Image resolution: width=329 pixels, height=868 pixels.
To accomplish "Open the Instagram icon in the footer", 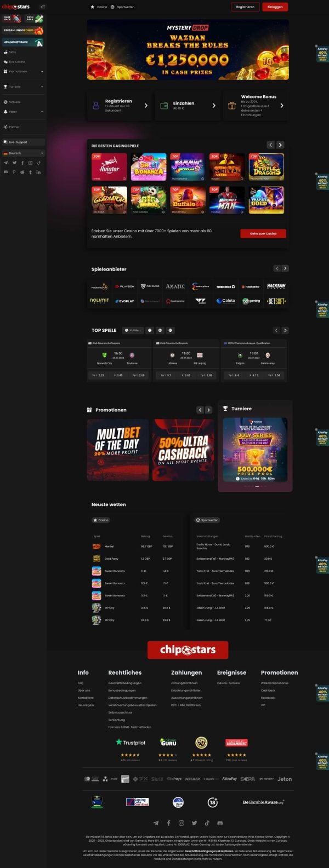I will (181, 823).
